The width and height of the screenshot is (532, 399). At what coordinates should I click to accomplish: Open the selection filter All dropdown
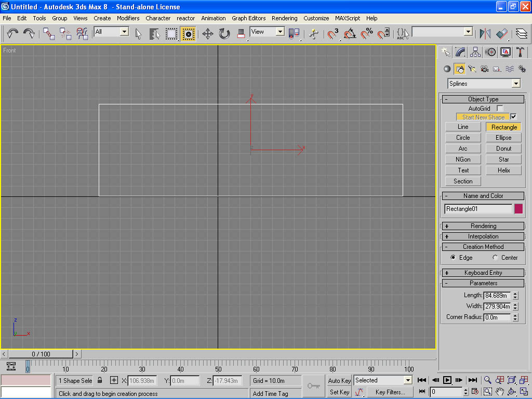click(x=111, y=32)
